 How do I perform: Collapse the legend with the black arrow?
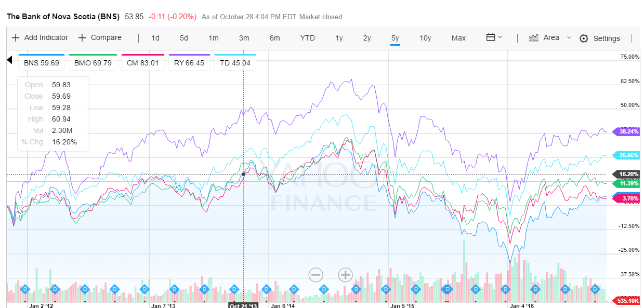(9, 60)
